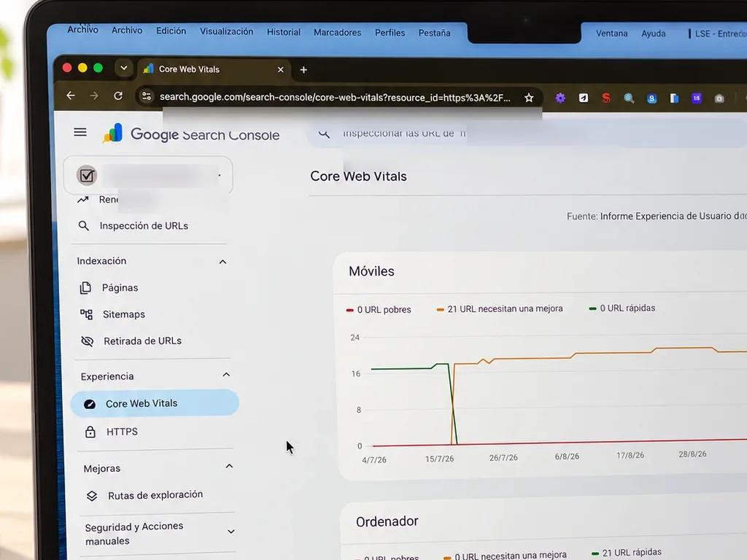Screen dimensions: 747x560
Task: Open a new browser tab
Action: 303,69
